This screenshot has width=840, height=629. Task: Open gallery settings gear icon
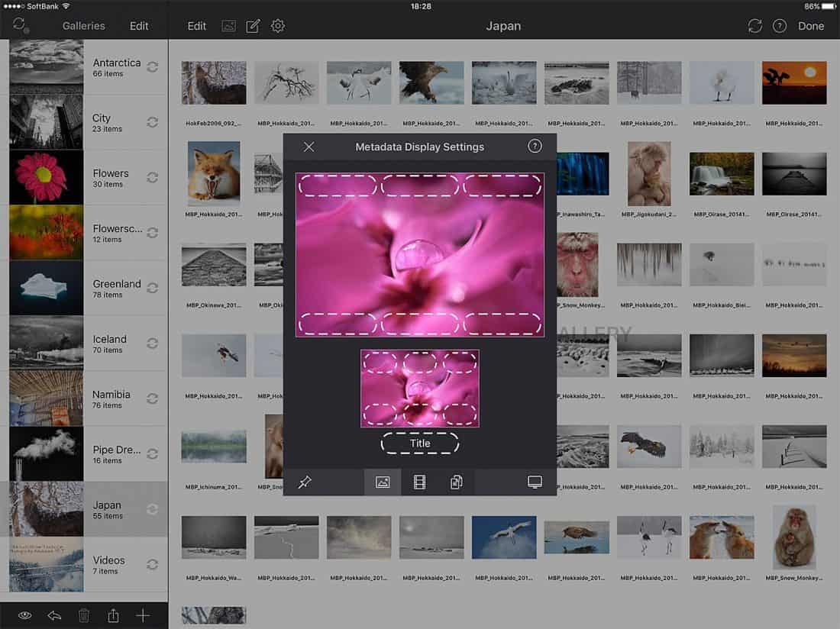278,26
